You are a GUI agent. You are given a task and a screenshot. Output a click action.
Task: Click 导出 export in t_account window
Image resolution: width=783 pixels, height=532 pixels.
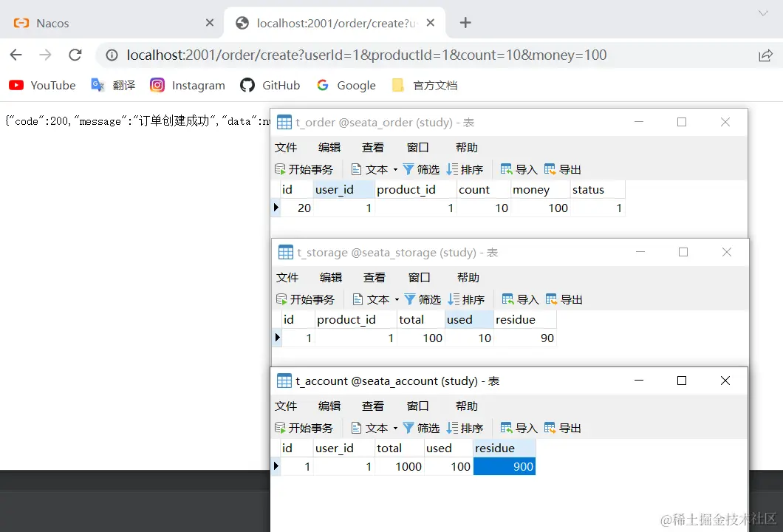[x=562, y=428]
